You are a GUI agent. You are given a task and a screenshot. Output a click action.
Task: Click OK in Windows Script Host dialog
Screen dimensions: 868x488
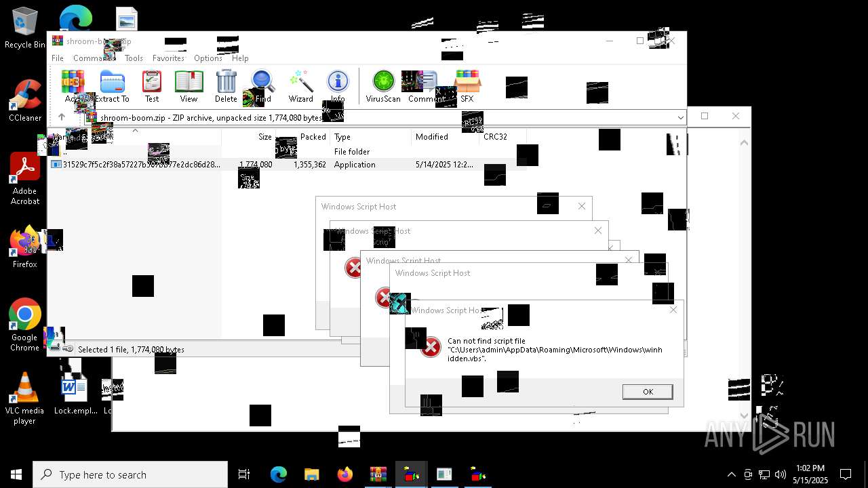(648, 392)
